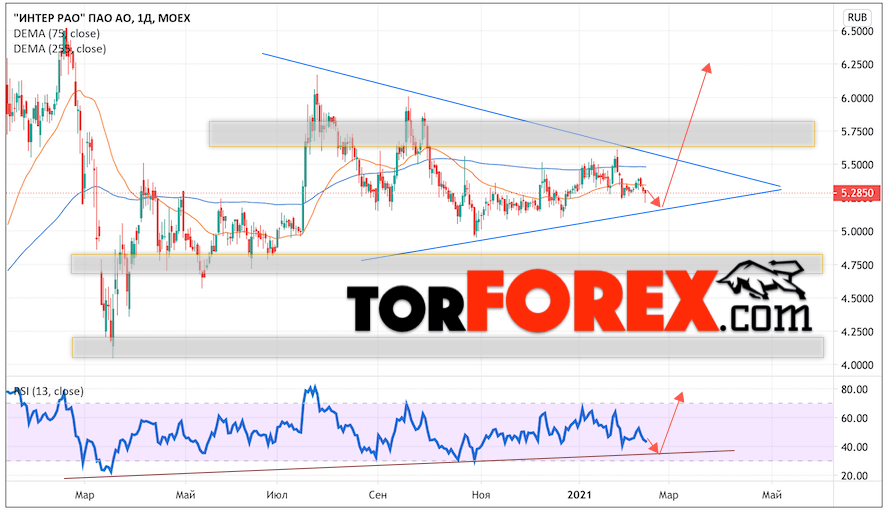Click the RSI 80.00 axis label
The image size is (888, 511).
(x=854, y=390)
